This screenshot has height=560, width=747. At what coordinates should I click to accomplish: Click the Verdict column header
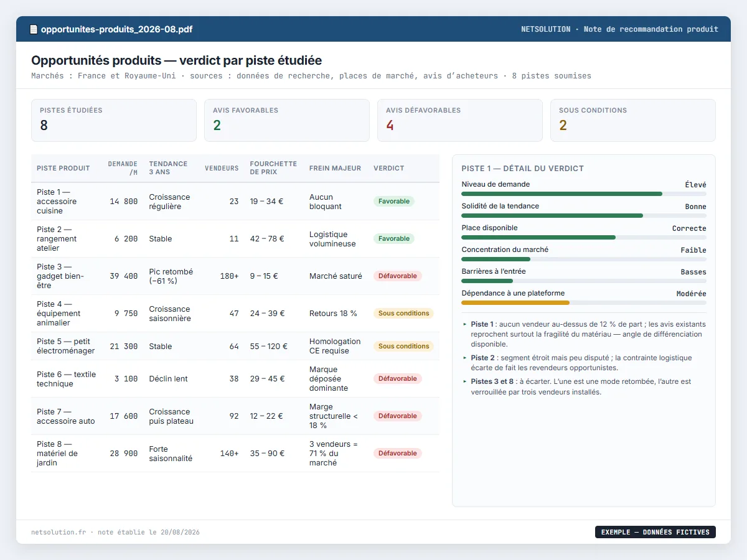pyautogui.click(x=388, y=168)
